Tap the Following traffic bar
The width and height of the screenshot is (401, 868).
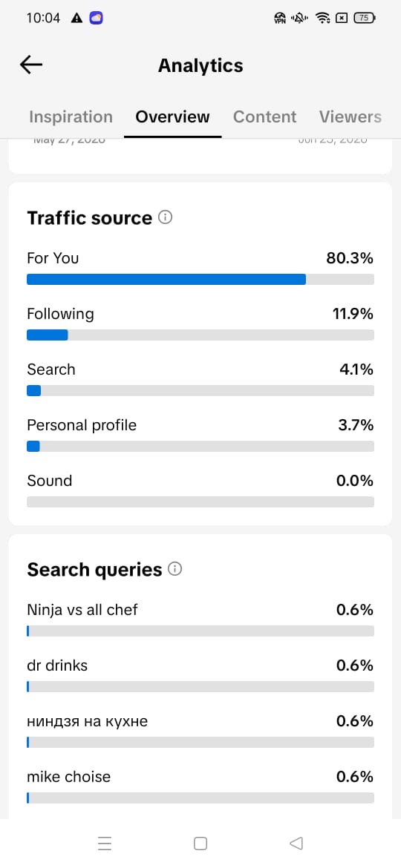click(x=200, y=335)
